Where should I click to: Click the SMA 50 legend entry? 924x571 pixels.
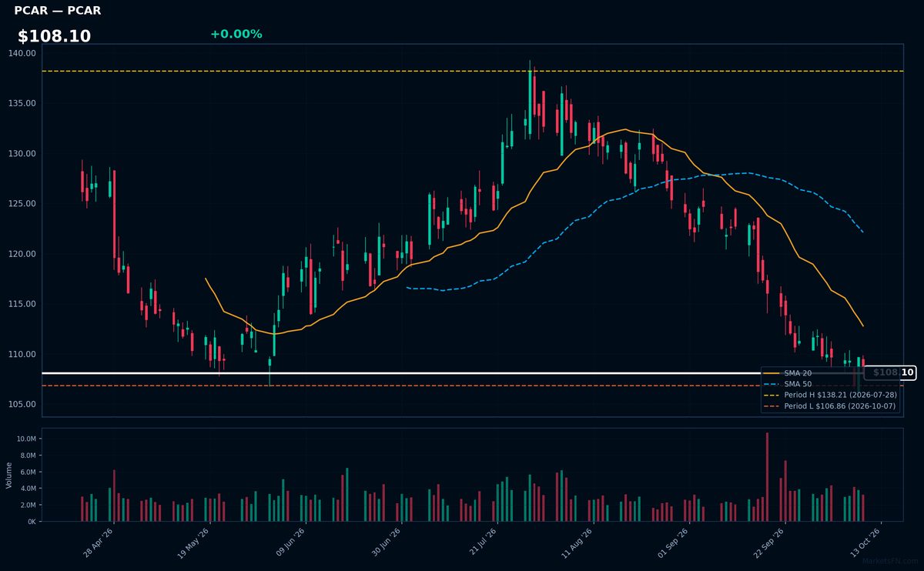click(x=789, y=384)
